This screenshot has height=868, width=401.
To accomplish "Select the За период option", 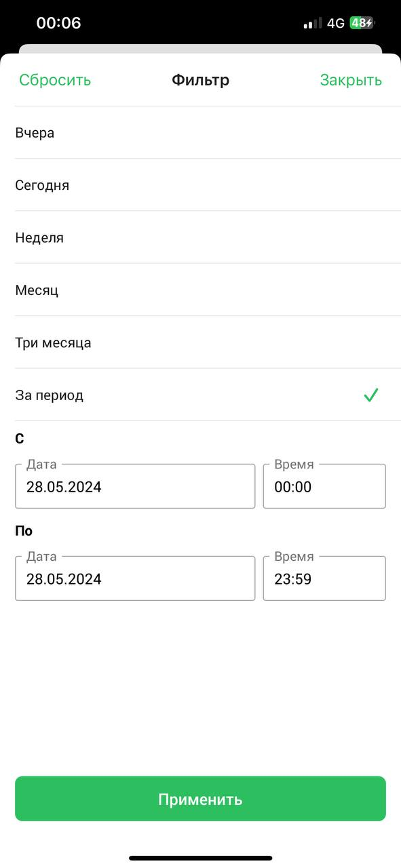I will pyautogui.click(x=200, y=395).
